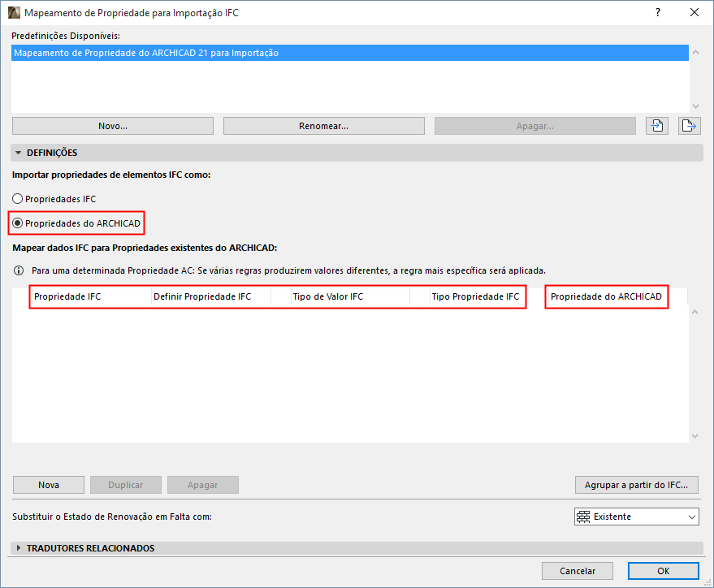Click Agrupar a partir do IFC... button
The width and height of the screenshot is (714, 588).
click(637, 485)
